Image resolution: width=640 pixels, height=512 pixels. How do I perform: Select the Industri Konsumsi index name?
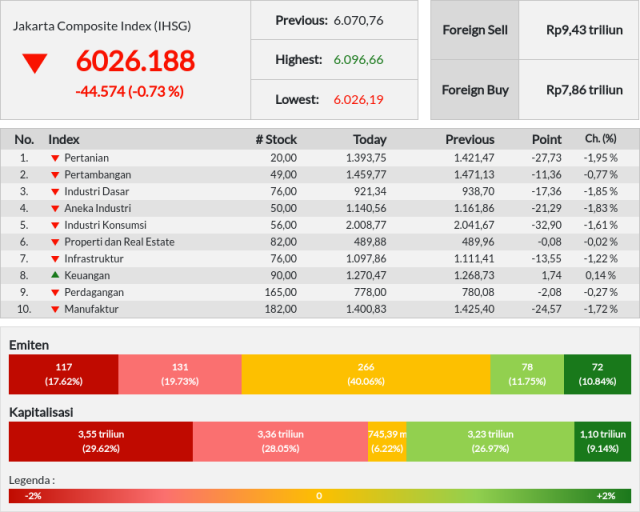[x=105, y=225]
